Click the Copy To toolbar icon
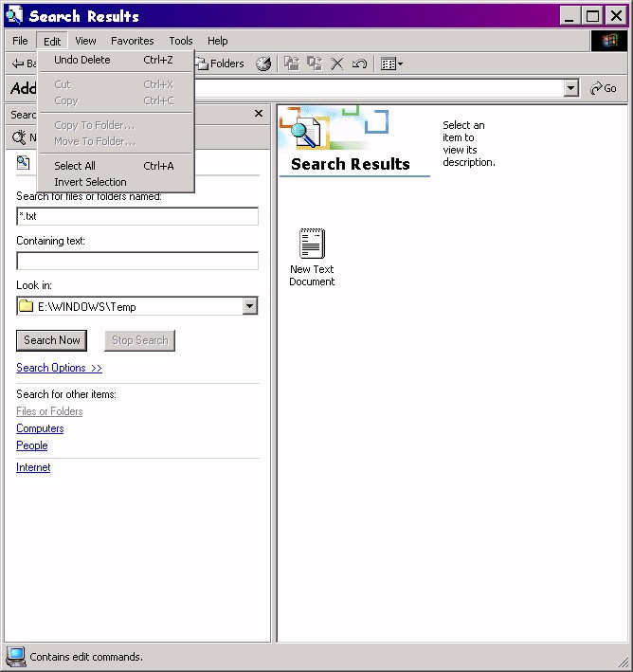 pos(315,64)
